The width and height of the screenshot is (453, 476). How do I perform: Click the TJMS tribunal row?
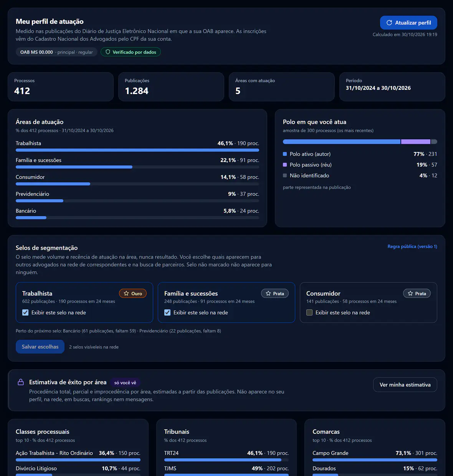[x=226, y=470]
